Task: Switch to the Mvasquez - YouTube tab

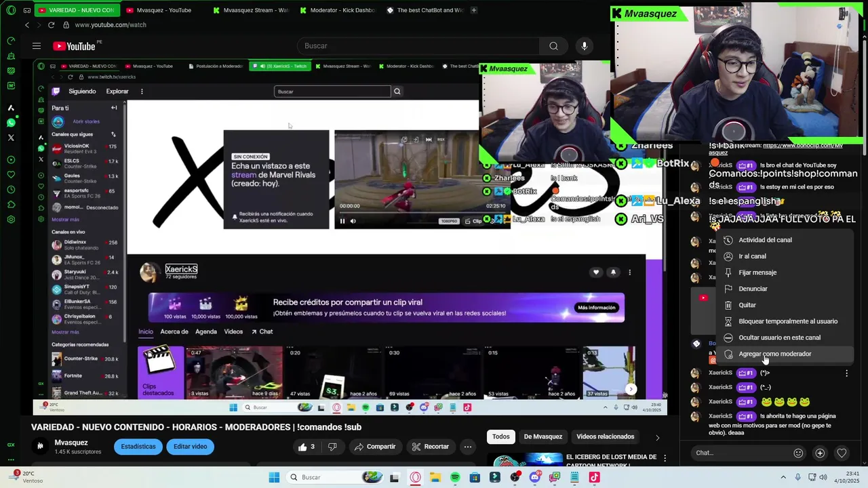Action: (x=163, y=10)
